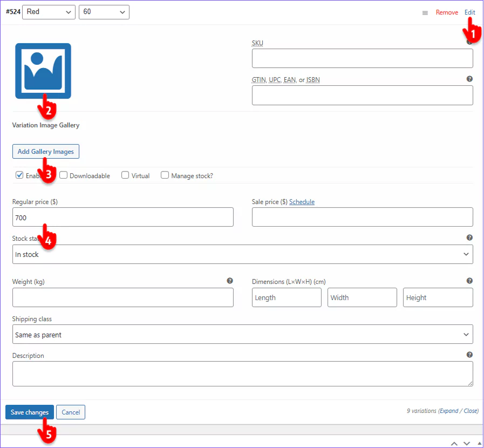Viewport: 484px width, 448px height.
Task: Open Weight field help tooltip icon
Action: click(x=230, y=281)
